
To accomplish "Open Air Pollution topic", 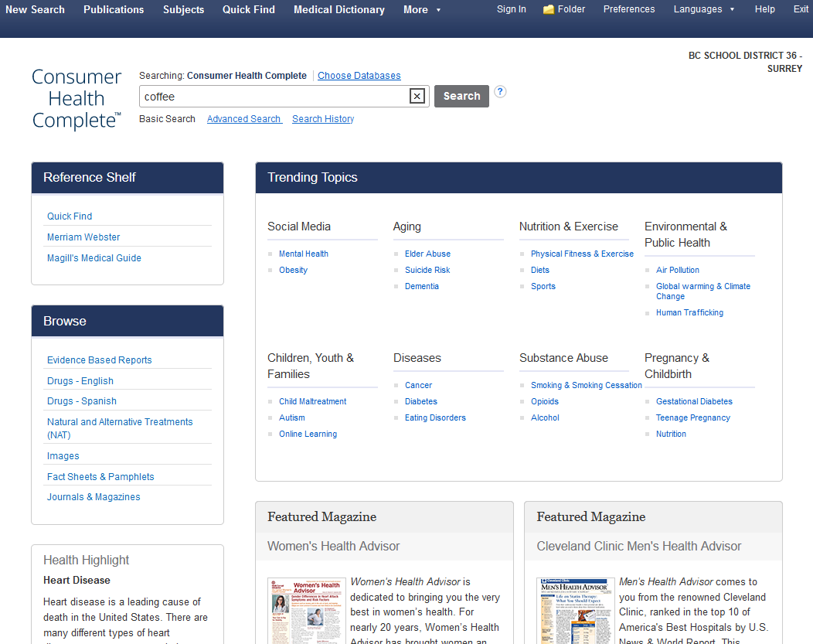I will pyautogui.click(x=677, y=270).
